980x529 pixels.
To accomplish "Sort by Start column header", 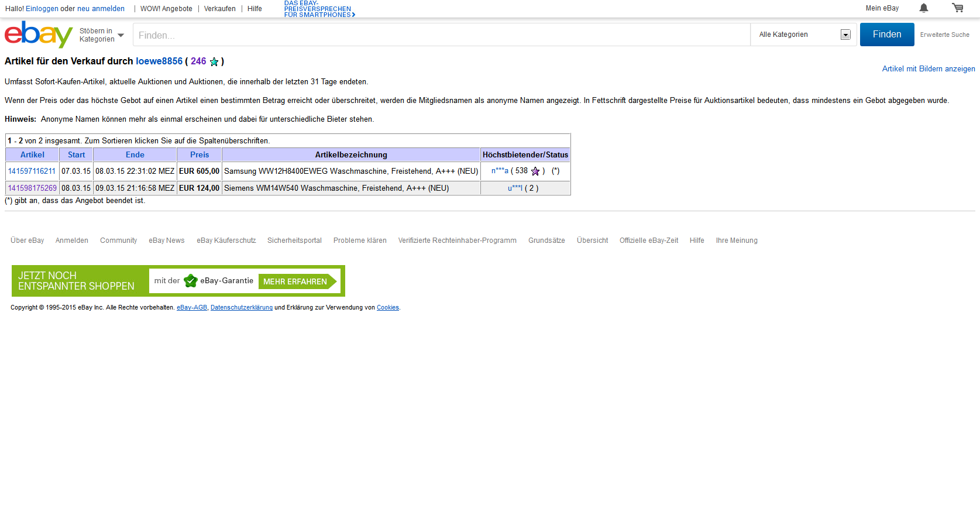I will [x=76, y=155].
